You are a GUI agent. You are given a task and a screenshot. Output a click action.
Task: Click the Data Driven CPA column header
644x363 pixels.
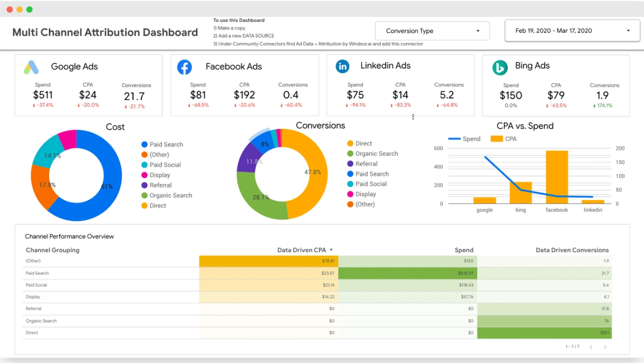point(301,250)
